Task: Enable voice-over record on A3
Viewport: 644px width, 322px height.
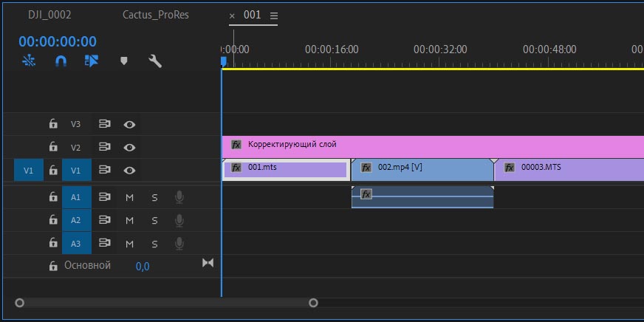Action: click(x=179, y=244)
